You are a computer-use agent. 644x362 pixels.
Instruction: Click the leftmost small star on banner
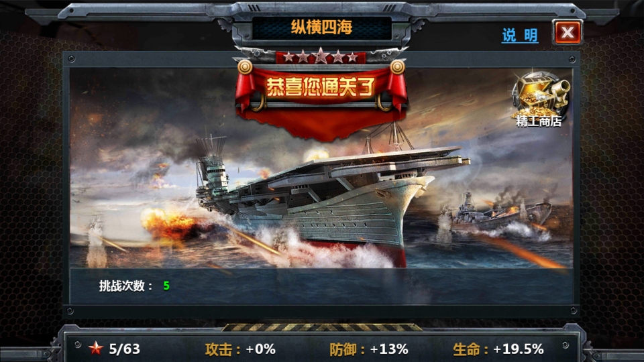289,58
